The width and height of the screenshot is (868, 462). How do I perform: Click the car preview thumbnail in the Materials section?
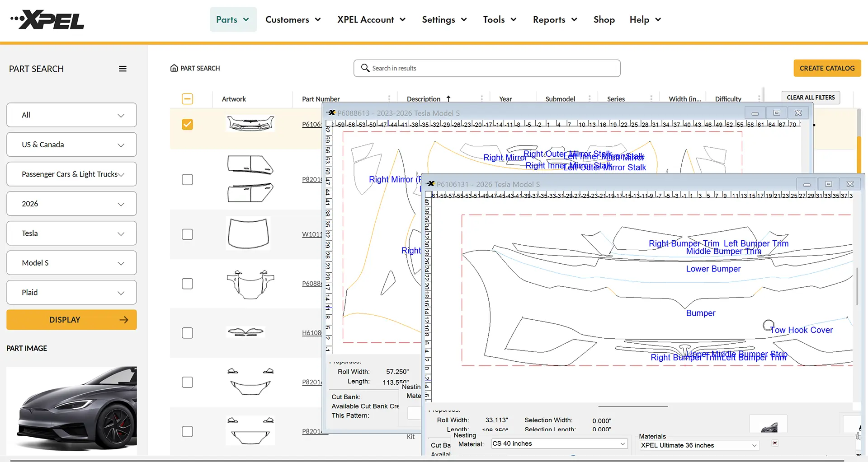pyautogui.click(x=768, y=425)
